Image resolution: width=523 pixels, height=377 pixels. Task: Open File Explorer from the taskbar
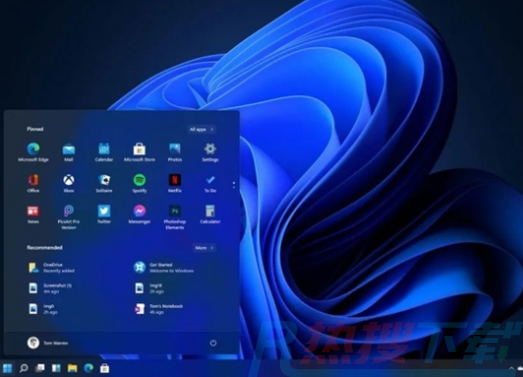(x=72, y=368)
